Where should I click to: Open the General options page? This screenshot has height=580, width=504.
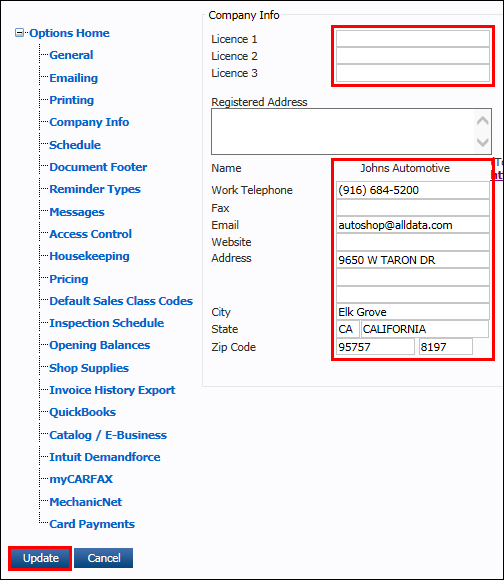[x=71, y=55]
